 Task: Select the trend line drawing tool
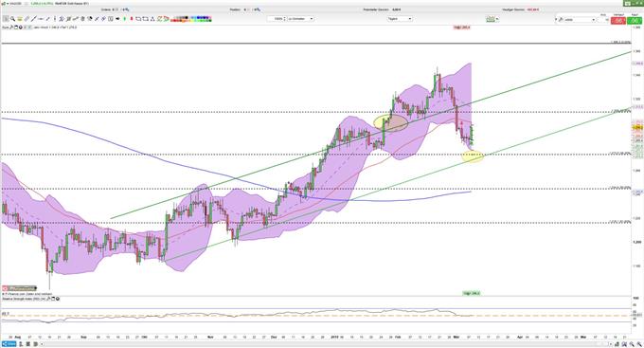coord(33,19)
